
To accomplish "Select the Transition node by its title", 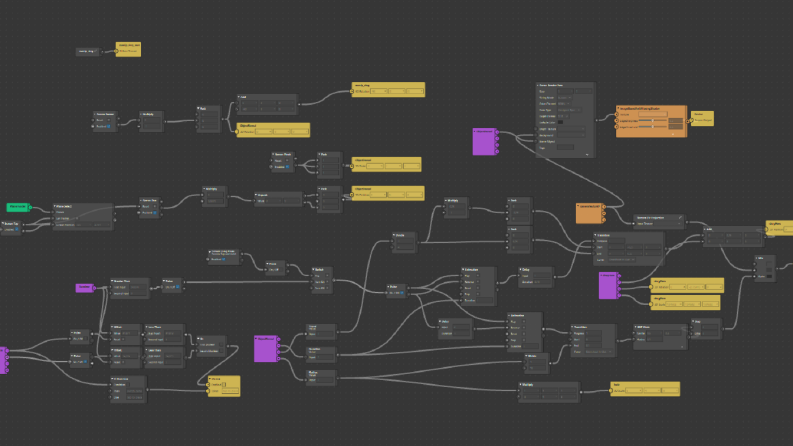I will pos(603,235).
